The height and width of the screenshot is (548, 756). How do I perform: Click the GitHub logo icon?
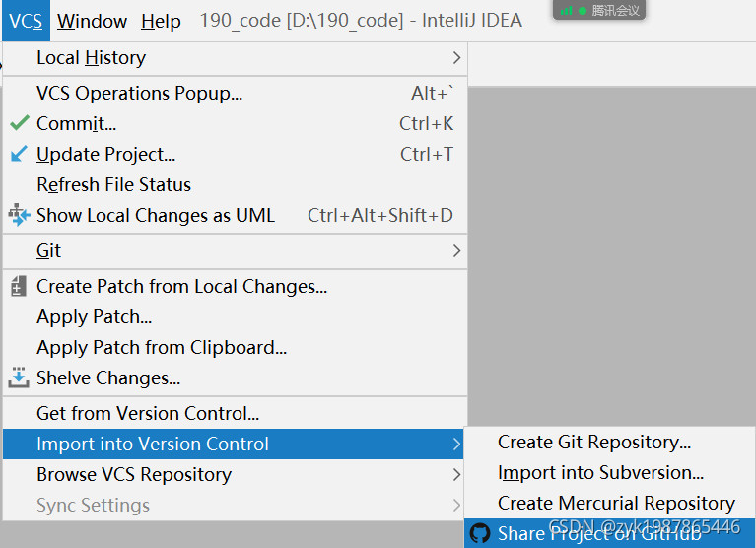pos(480,533)
